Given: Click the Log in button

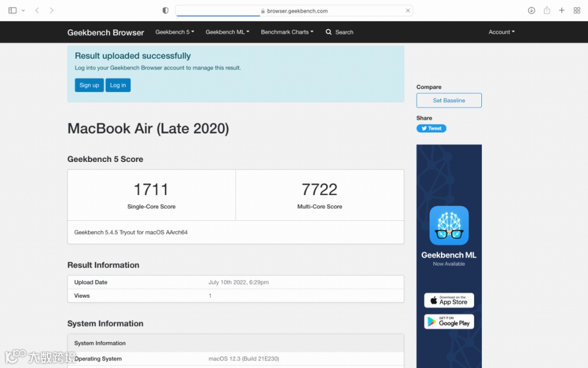Looking at the screenshot, I should [118, 85].
